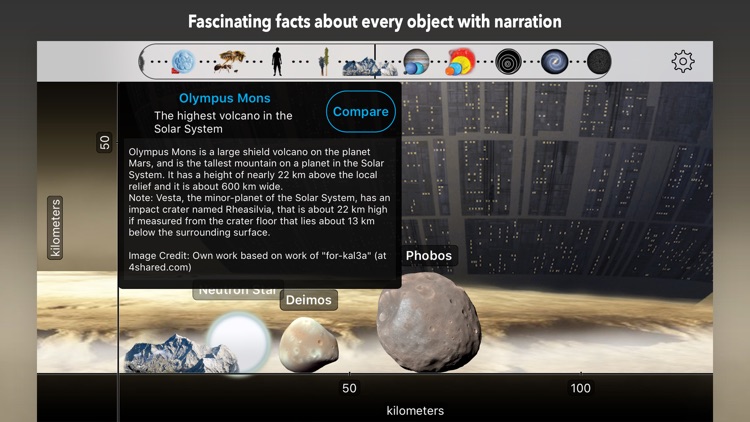Click the Compare button
Screen dimensions: 750x422
coord(361,111)
